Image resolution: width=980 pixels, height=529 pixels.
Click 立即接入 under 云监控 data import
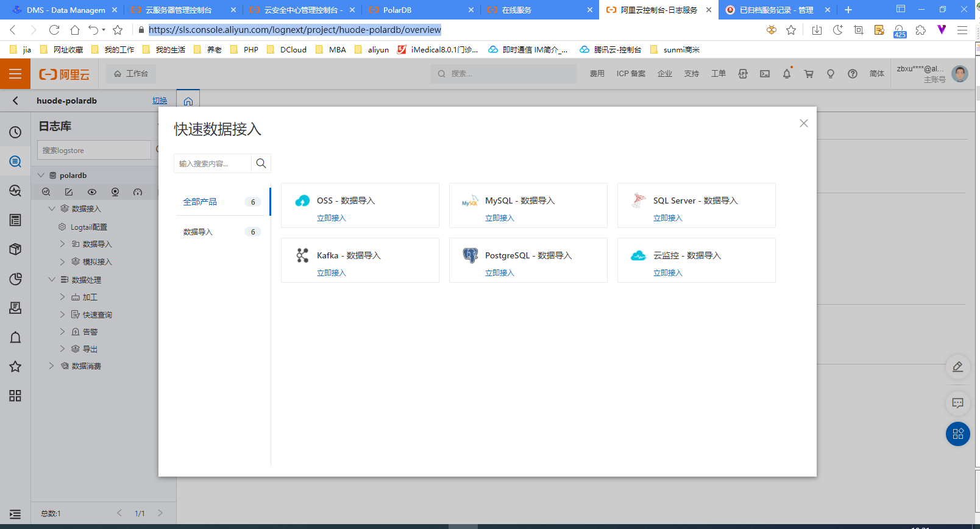(x=668, y=273)
